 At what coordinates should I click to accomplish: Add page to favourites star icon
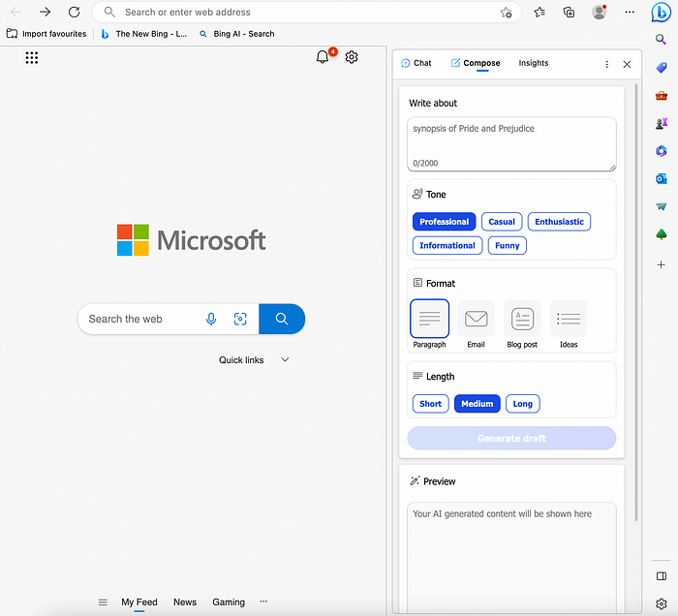point(506,12)
